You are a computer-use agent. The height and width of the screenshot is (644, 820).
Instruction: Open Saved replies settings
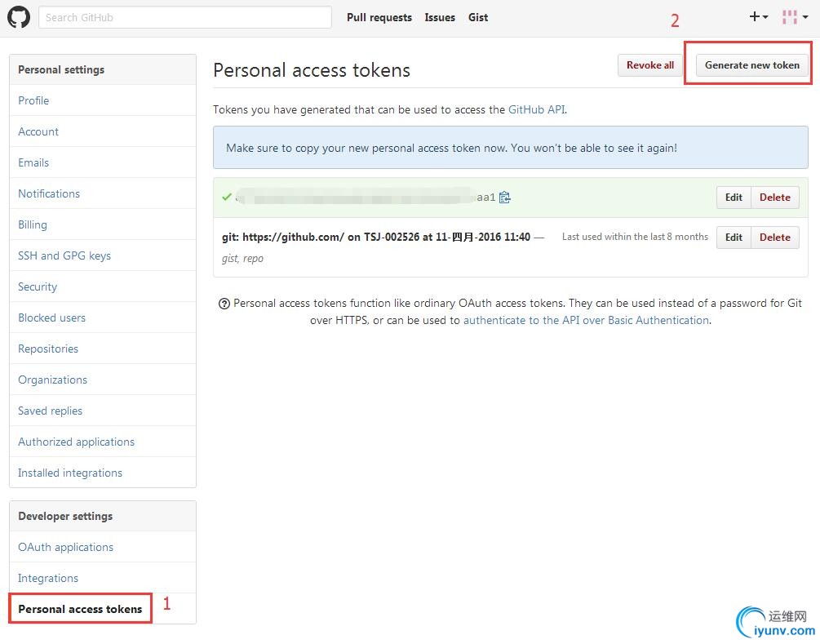(103, 411)
